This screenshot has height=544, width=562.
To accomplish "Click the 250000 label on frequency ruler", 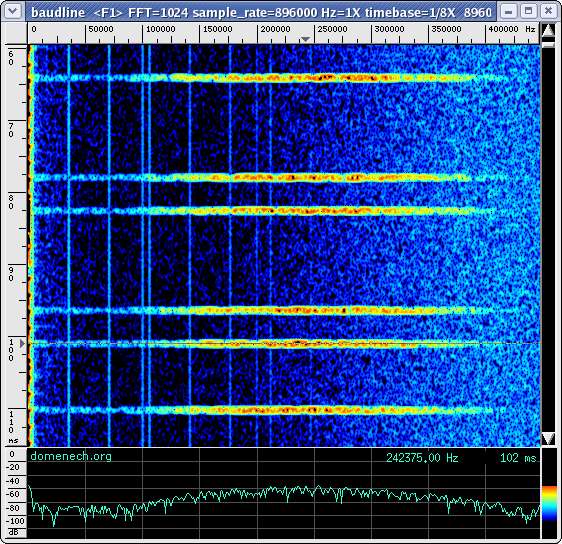I will click(x=332, y=29).
